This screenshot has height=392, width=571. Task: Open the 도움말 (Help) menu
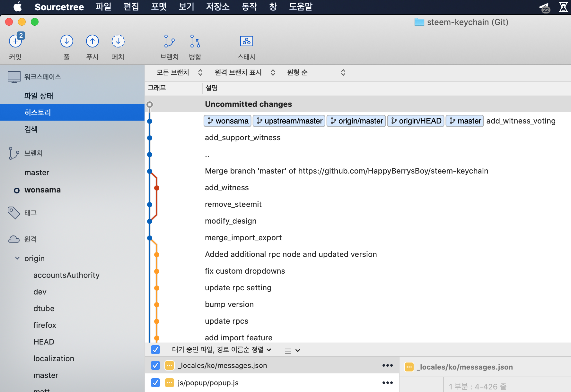(x=301, y=7)
